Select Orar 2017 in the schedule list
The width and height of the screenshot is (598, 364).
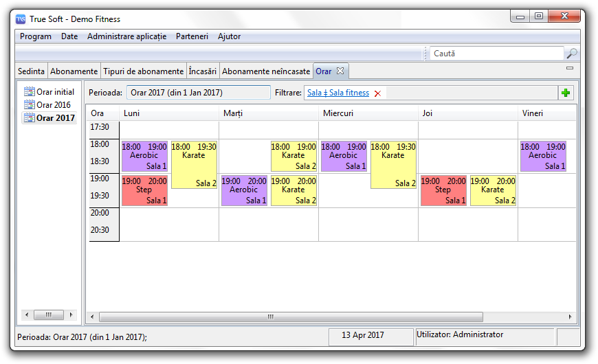tap(56, 118)
